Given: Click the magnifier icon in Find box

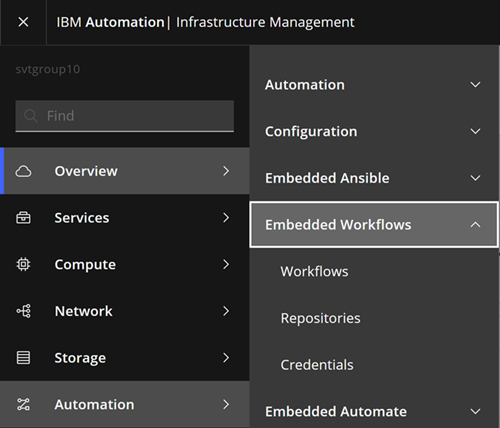Looking at the screenshot, I should 31,116.
